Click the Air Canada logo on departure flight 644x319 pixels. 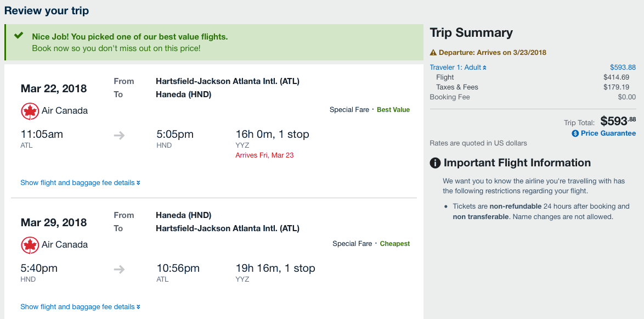[30, 111]
